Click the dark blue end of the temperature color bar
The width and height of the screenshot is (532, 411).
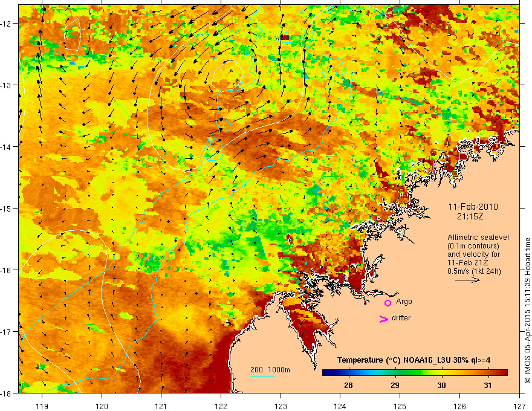[326, 373]
